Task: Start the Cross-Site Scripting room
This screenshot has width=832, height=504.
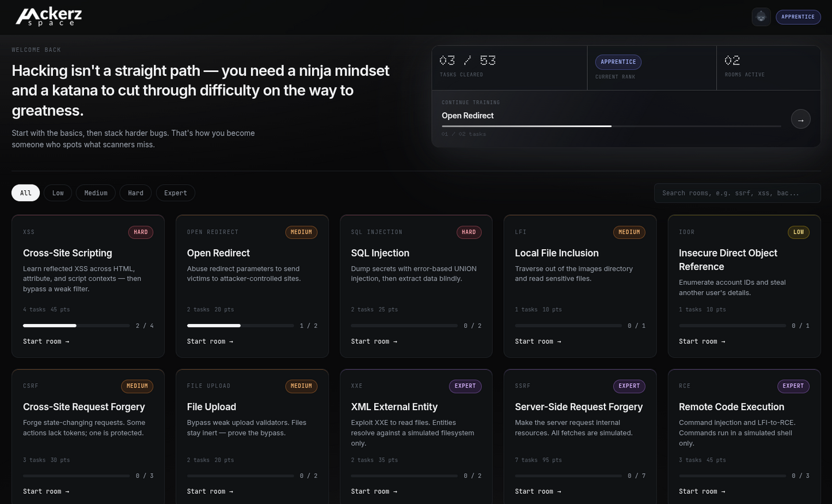Action: point(46,341)
